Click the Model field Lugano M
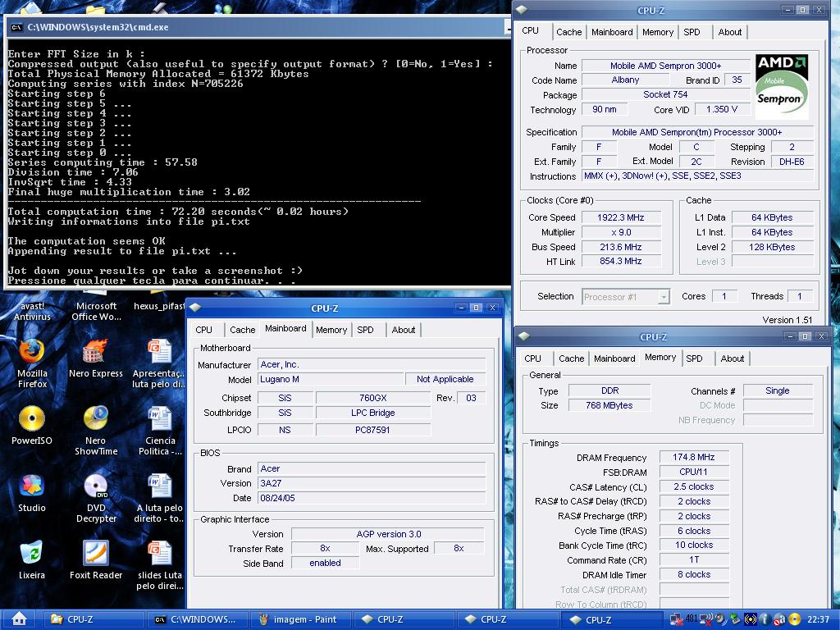The height and width of the screenshot is (630, 840). pyautogui.click(x=331, y=379)
